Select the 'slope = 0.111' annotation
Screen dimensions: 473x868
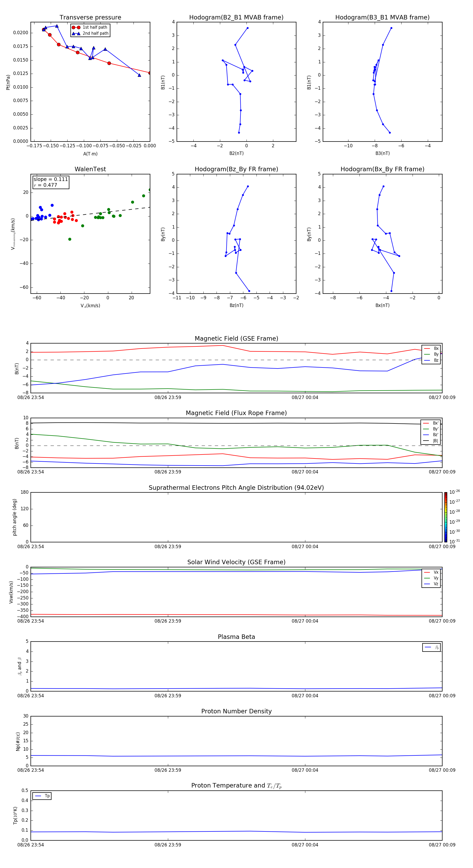(x=50, y=179)
